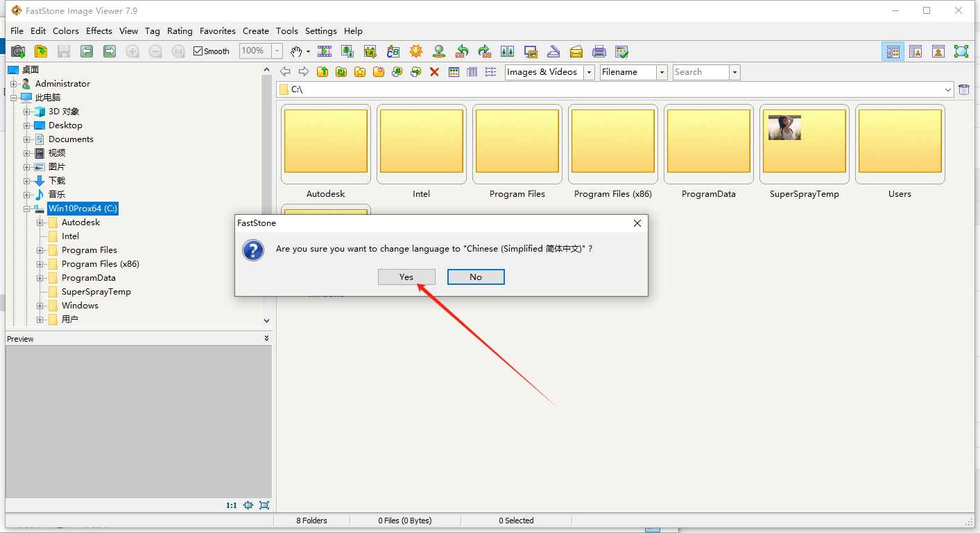Screen dimensions: 980x533
Task: Switch to details view icon
Action: [472, 71]
